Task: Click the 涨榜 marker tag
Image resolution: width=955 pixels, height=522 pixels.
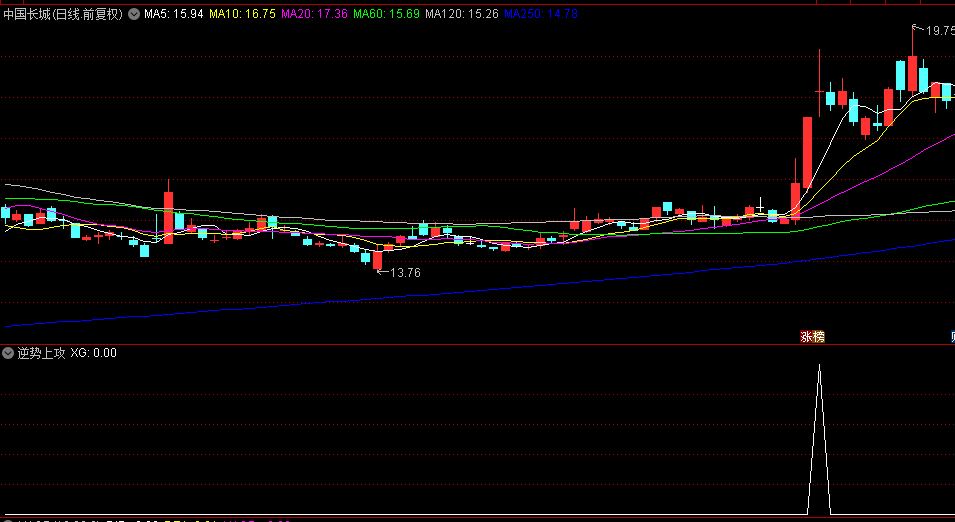Action: (812, 337)
